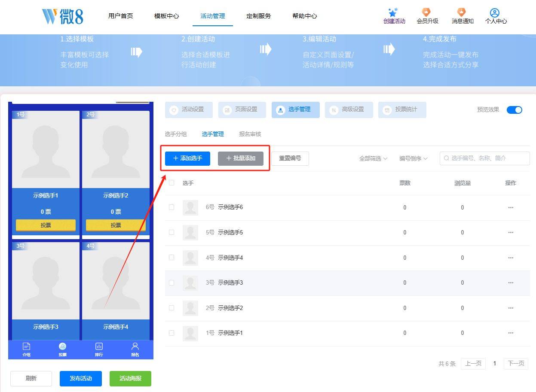Switch to the 活动设置 tab

[x=189, y=109]
